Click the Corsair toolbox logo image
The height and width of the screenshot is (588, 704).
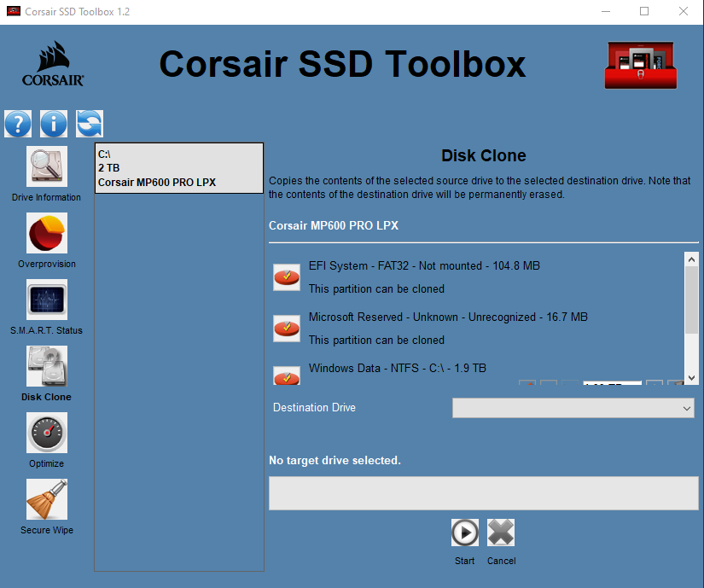641,66
